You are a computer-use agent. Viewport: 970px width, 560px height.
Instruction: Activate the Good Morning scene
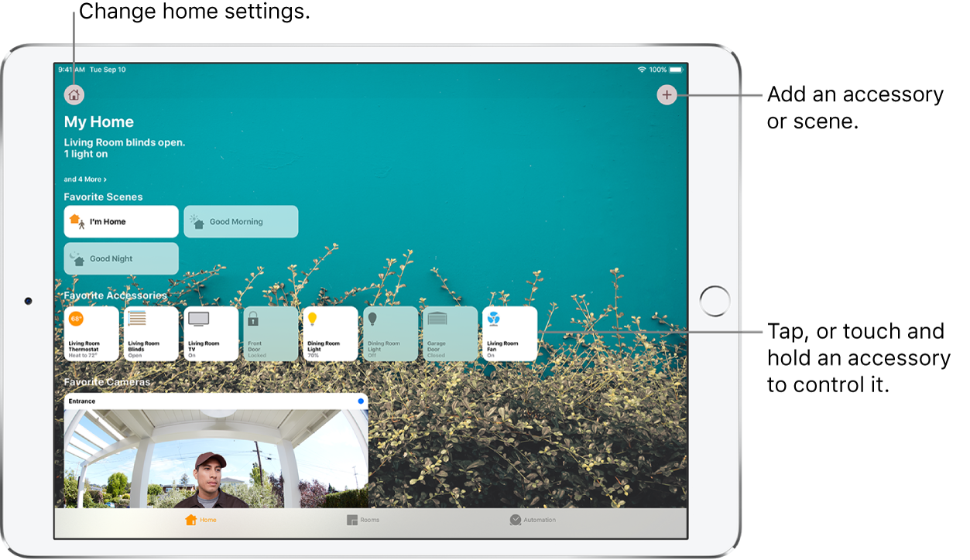[x=241, y=221]
